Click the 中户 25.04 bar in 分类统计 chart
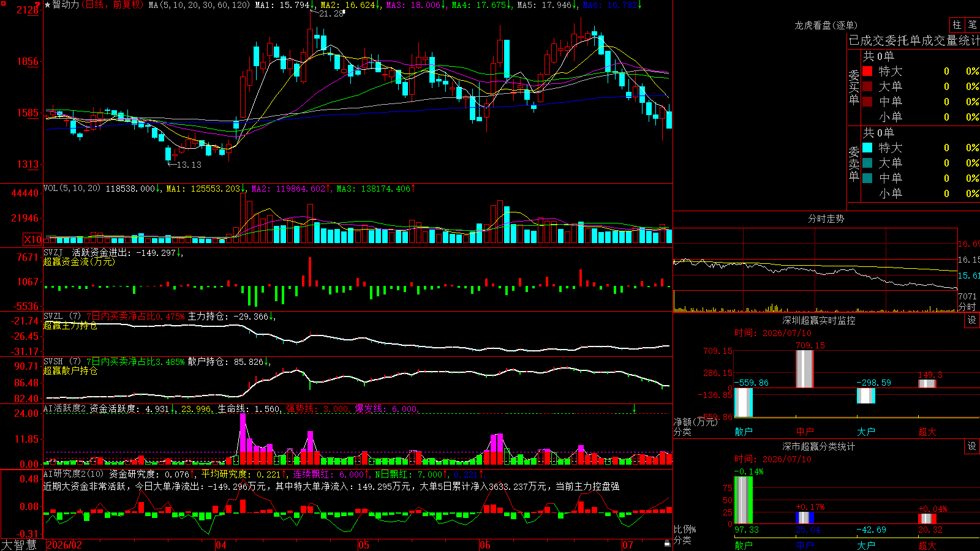The height and width of the screenshot is (551, 980). 805,518
